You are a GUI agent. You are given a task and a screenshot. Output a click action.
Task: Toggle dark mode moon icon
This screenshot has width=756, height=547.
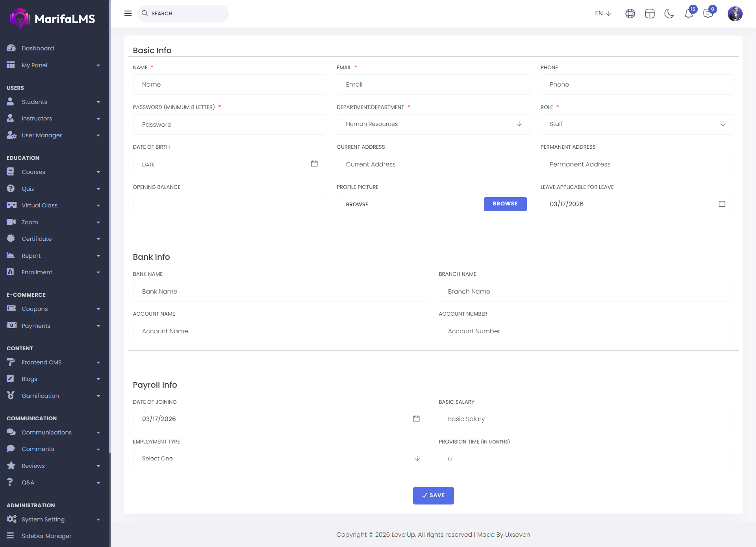pos(669,14)
